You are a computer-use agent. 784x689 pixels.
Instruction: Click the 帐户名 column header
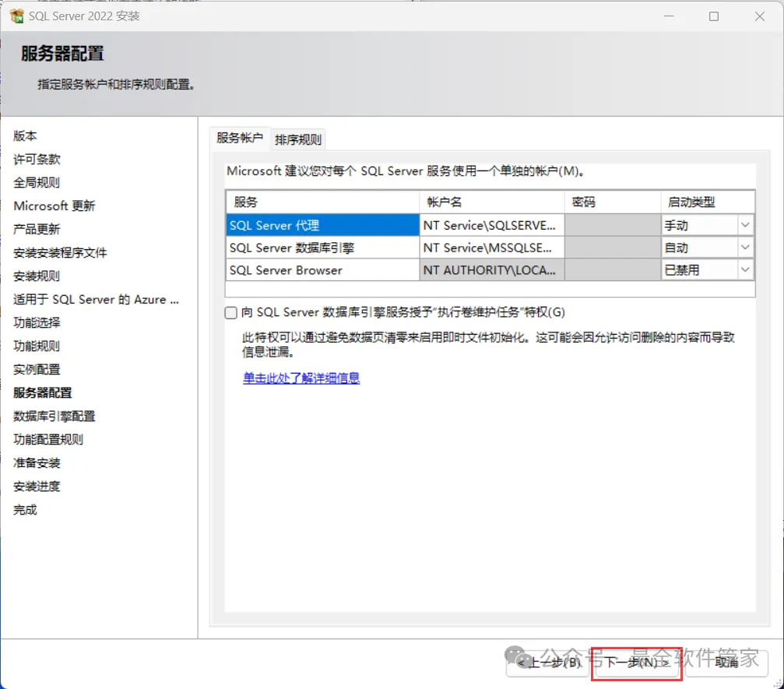click(492, 202)
